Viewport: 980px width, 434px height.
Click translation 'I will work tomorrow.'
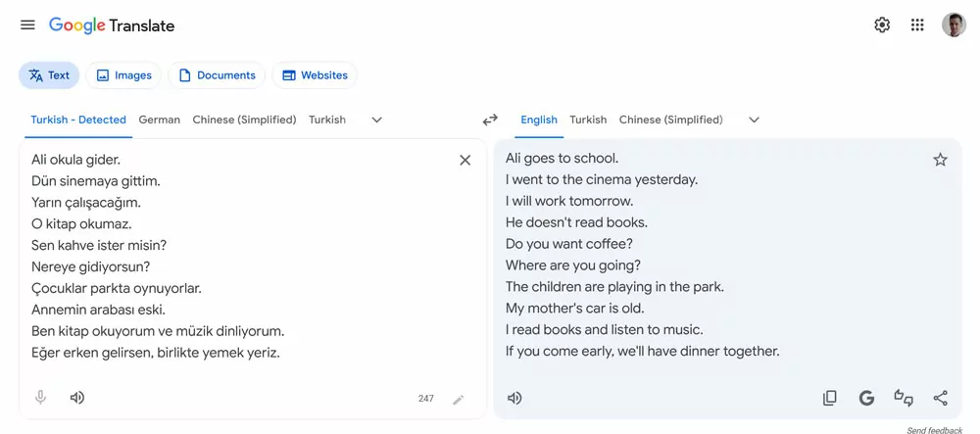pyautogui.click(x=569, y=202)
